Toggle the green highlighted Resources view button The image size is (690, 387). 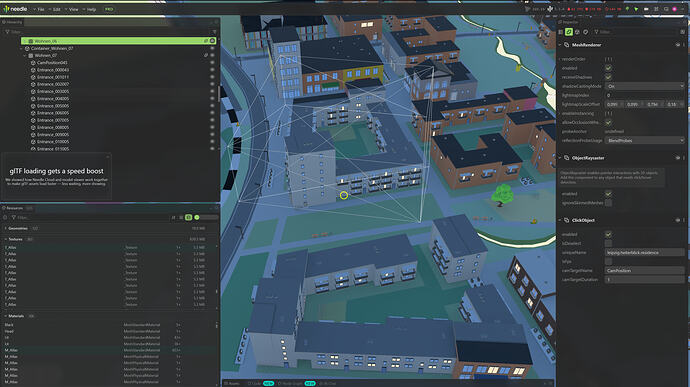click(x=188, y=217)
